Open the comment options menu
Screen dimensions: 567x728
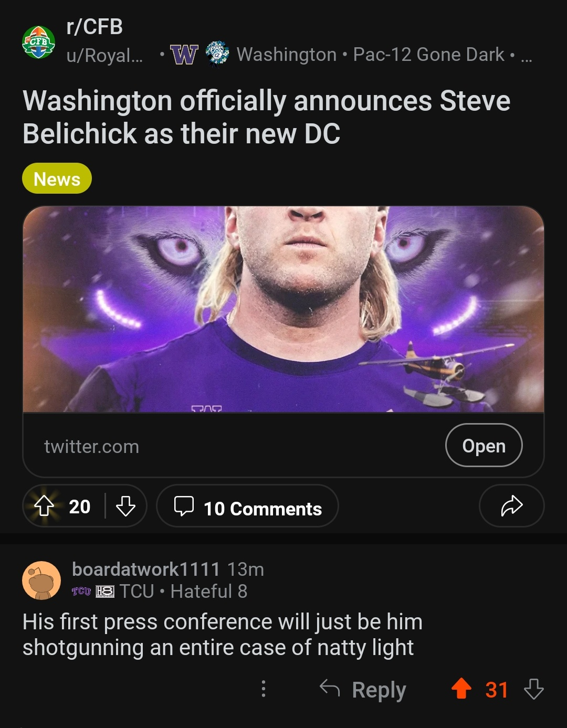[x=264, y=689]
